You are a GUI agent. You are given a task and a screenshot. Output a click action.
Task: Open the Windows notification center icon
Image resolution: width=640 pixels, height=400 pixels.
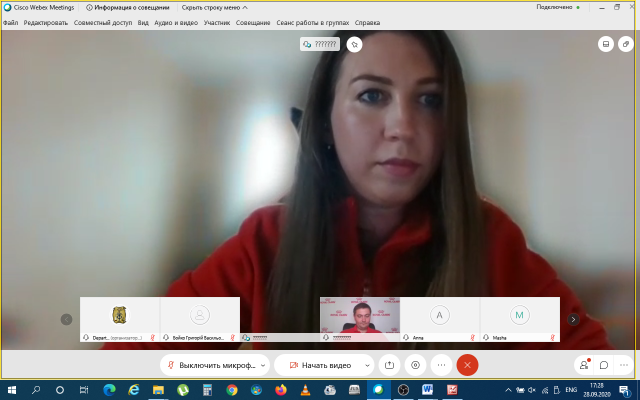click(x=625, y=390)
